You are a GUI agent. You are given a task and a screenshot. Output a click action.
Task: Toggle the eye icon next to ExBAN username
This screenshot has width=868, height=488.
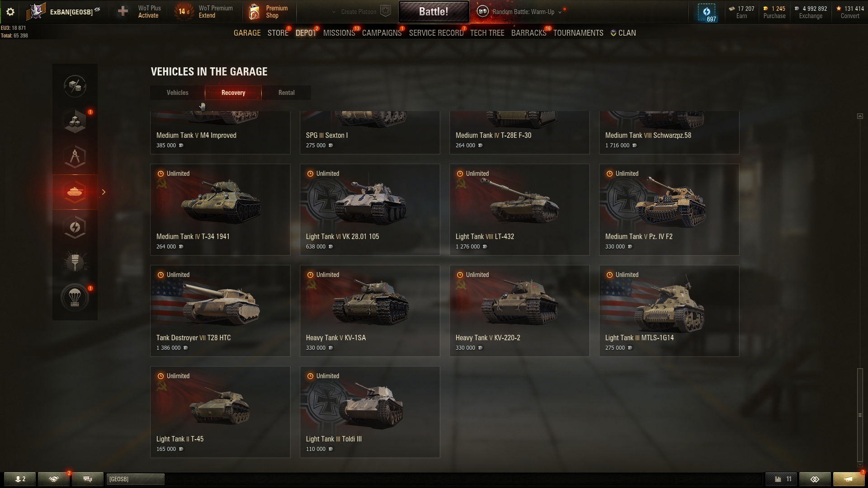97,9
